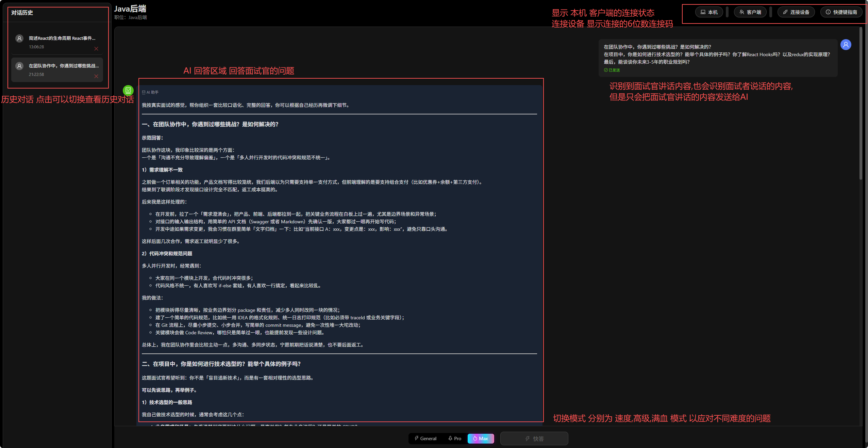Click the 客户端 client status button
The height and width of the screenshot is (448, 868).
[x=750, y=12]
